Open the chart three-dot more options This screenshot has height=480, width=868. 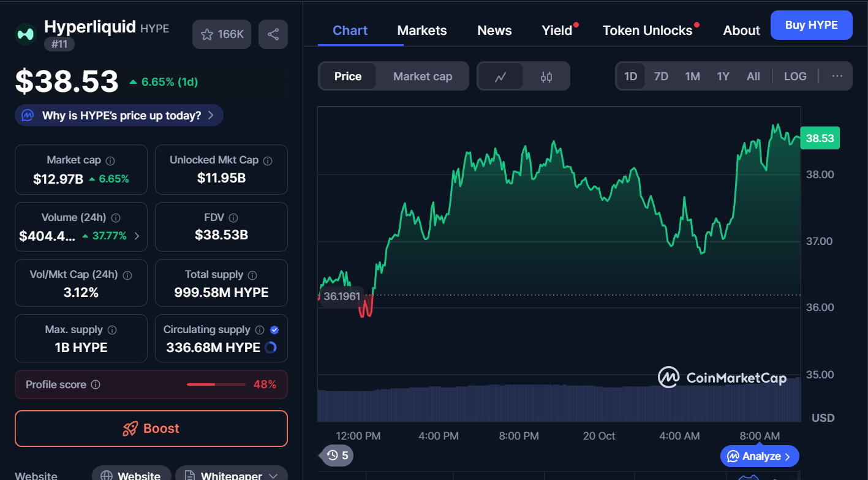tap(837, 77)
